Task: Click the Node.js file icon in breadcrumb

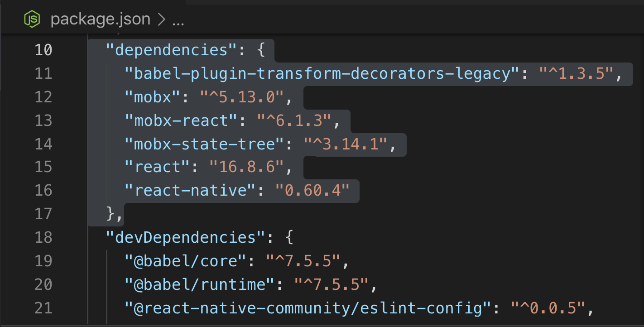Action: 32,19
